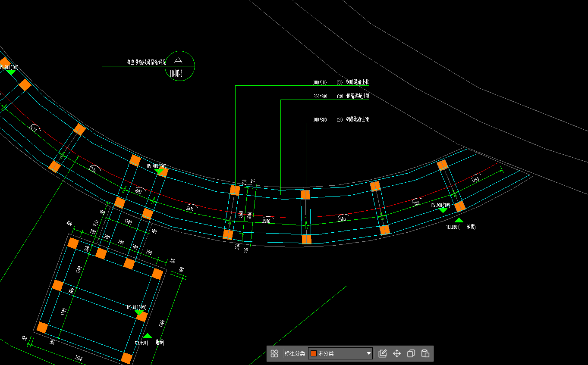Click the 钢筋混凝土柱 C30 annotation text
The image size is (588, 365).
pos(341,82)
